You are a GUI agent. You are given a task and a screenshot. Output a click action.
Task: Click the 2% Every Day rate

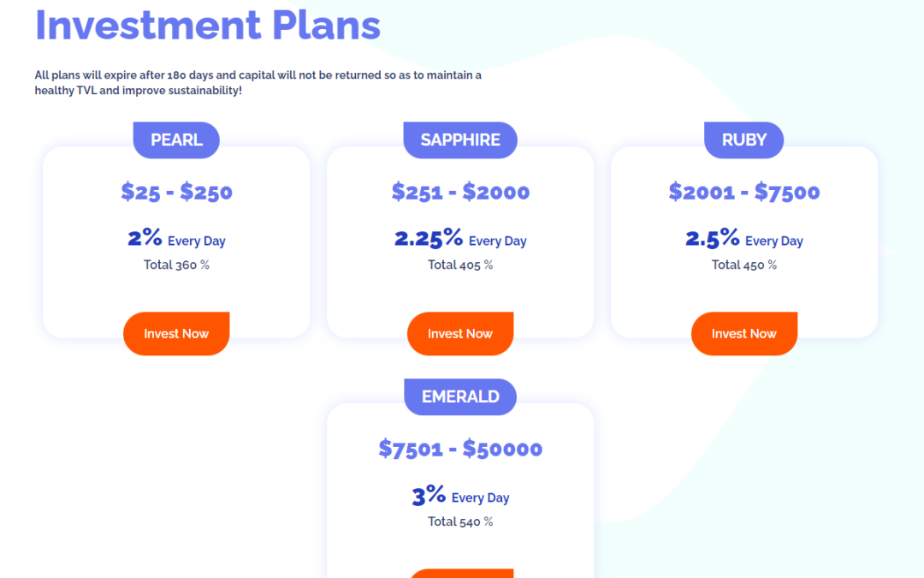[176, 238]
